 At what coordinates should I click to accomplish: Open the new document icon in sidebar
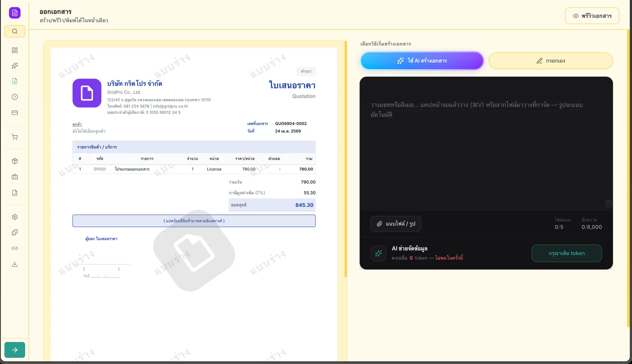pyautogui.click(x=14, y=81)
